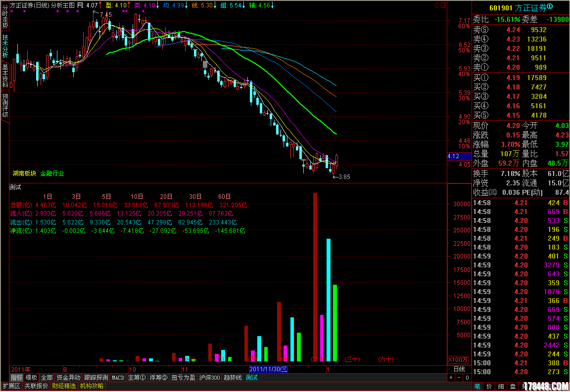
Task: Click the 卖⑤ ask price 4.24
Action: pyautogui.click(x=513, y=30)
